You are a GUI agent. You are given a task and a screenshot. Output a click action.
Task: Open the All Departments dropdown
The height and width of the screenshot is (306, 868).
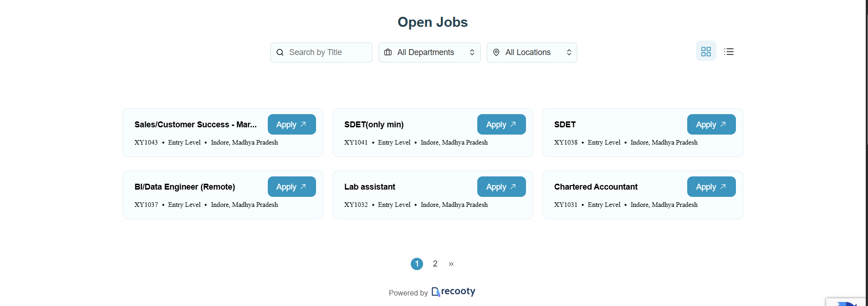click(x=429, y=52)
